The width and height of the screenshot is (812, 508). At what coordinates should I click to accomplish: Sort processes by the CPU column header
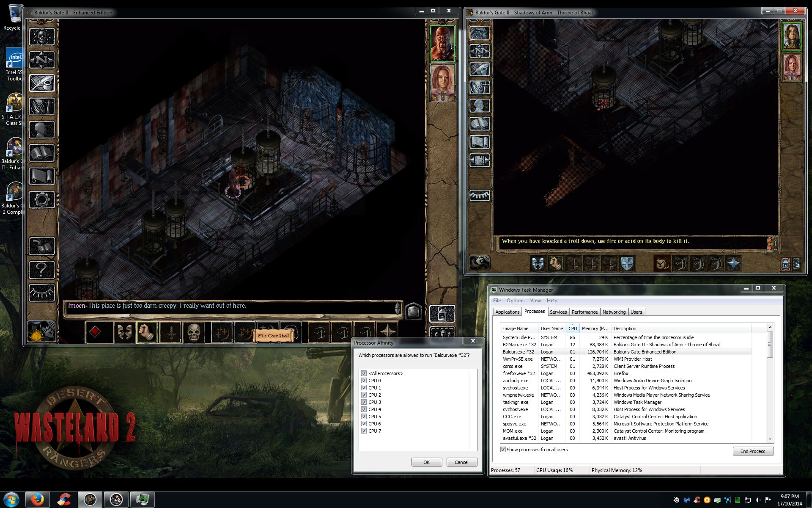573,329
